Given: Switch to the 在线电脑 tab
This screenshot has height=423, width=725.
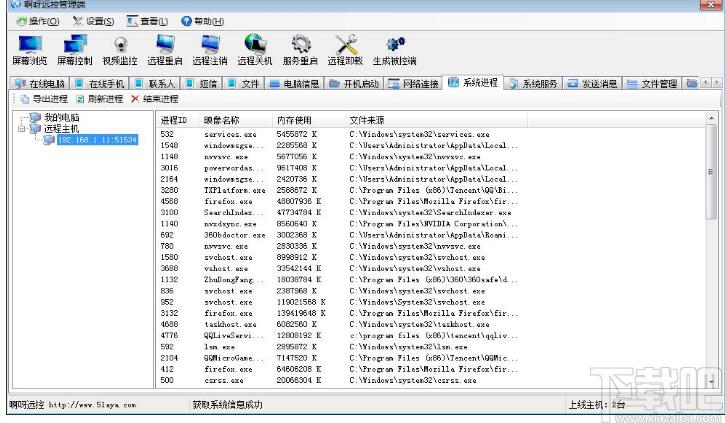Looking at the screenshot, I should pyautogui.click(x=40, y=84).
